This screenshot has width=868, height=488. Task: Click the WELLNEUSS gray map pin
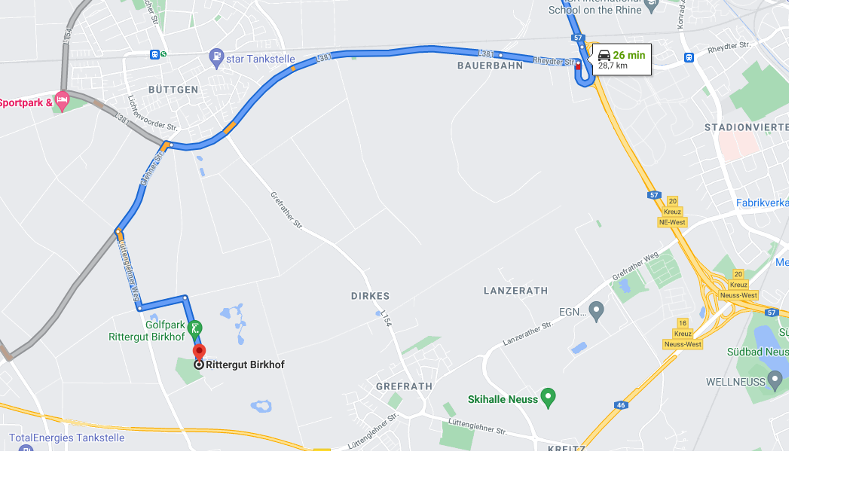click(x=775, y=380)
